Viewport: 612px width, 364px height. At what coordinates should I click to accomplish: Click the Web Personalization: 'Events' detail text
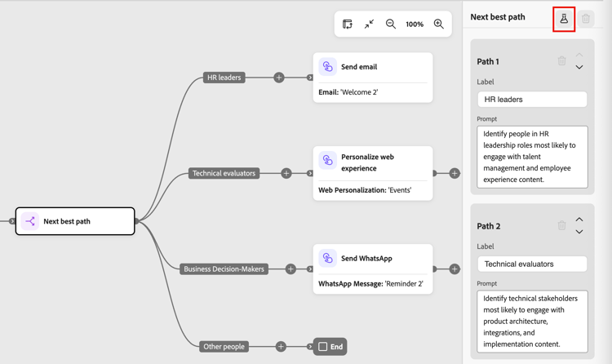[365, 190]
